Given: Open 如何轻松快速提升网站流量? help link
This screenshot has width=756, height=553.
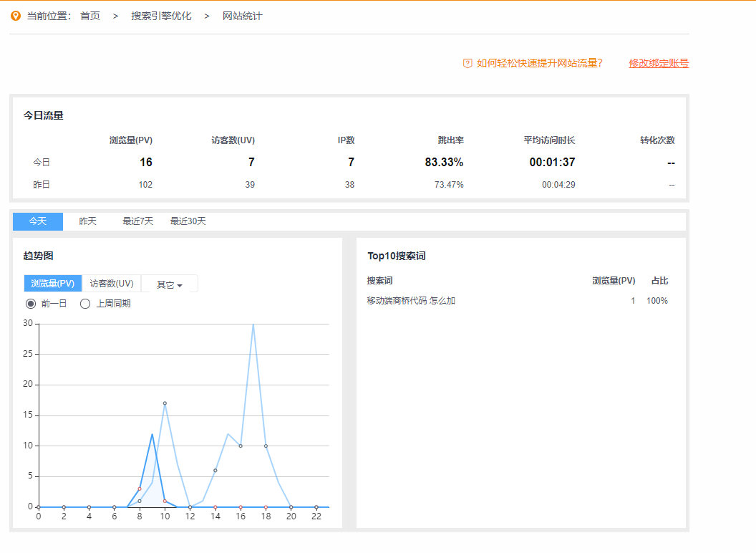Looking at the screenshot, I should pos(539,63).
